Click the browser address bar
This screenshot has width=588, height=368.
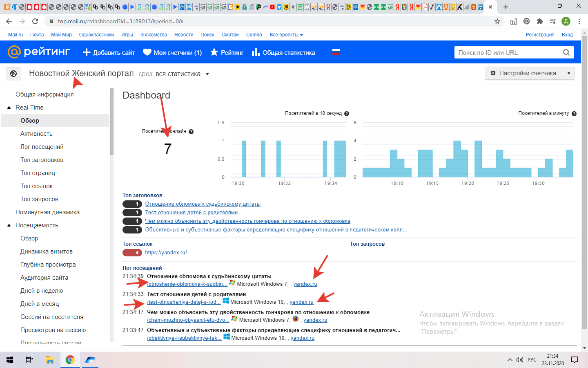coord(269,21)
